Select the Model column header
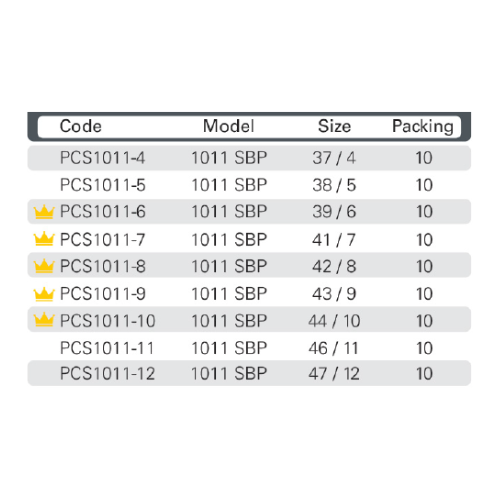The image size is (500, 500). pos(229,126)
